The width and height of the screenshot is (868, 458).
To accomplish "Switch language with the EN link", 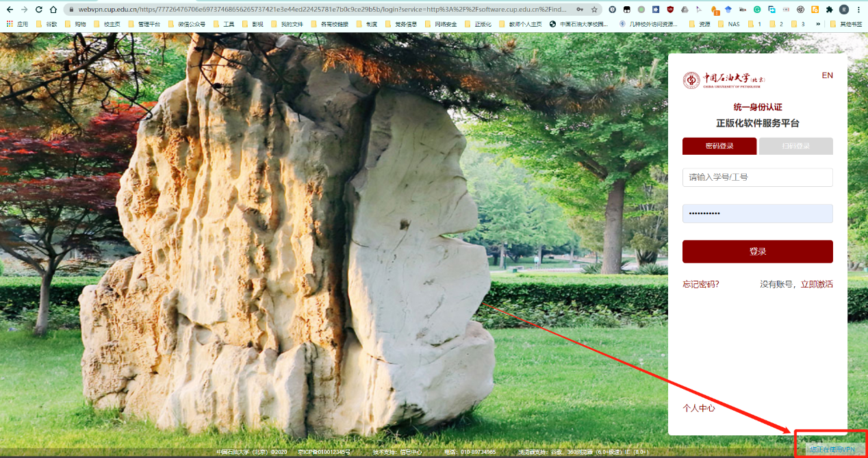I will click(x=827, y=75).
